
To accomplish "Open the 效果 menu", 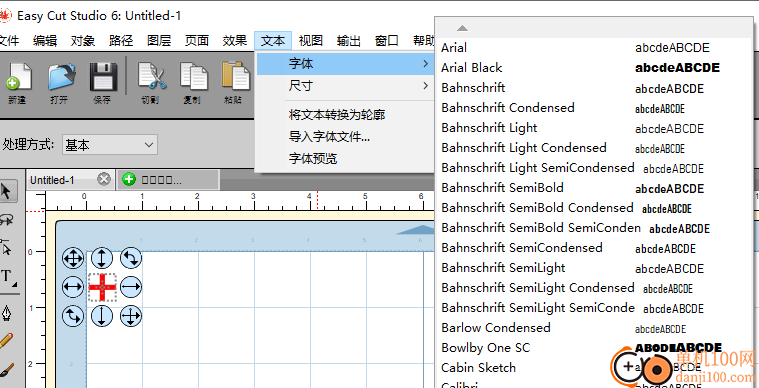I will (x=235, y=41).
